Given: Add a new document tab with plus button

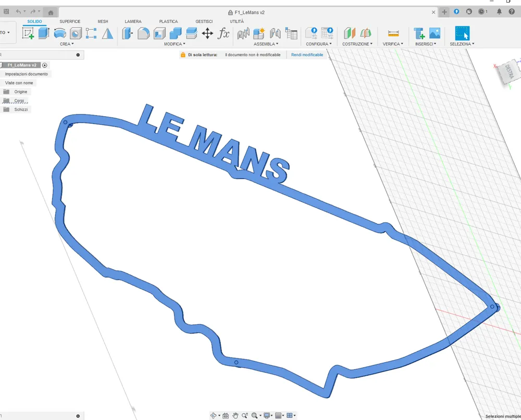Looking at the screenshot, I should coord(444,12).
